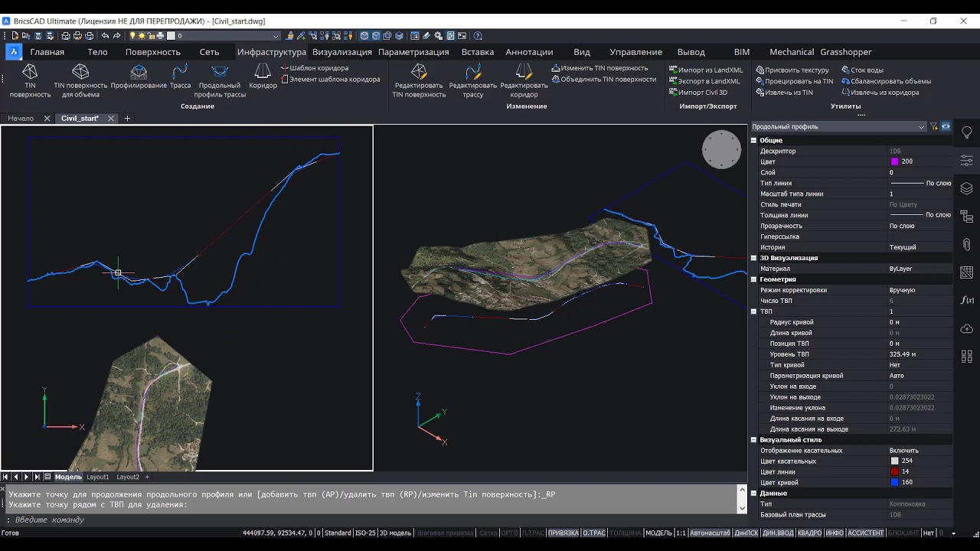
Task: Click Присвоить текстуру utility
Action: tap(792, 70)
